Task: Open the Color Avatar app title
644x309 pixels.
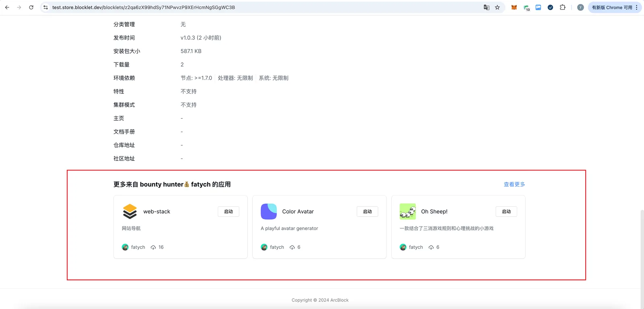Action: coord(298,212)
